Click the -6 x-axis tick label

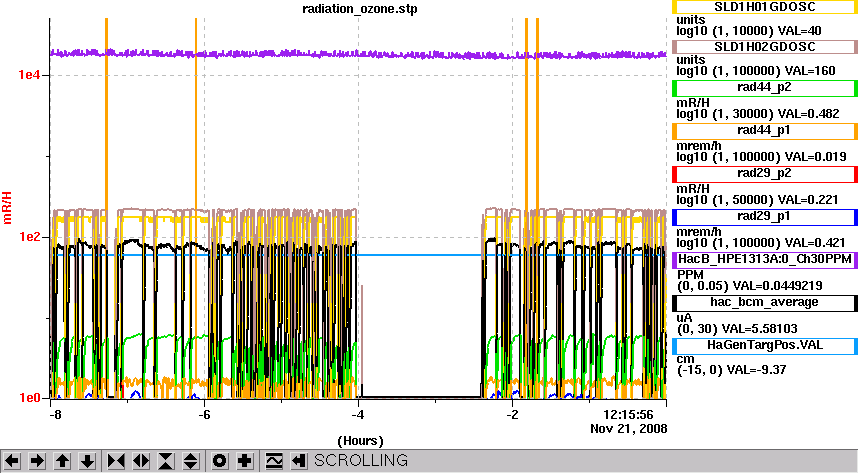(x=204, y=415)
